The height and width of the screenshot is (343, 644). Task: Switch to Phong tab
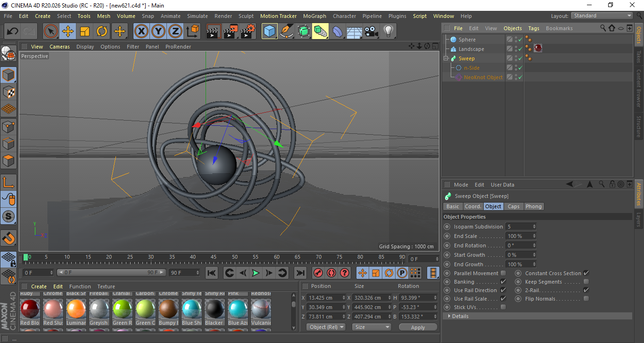tap(533, 206)
